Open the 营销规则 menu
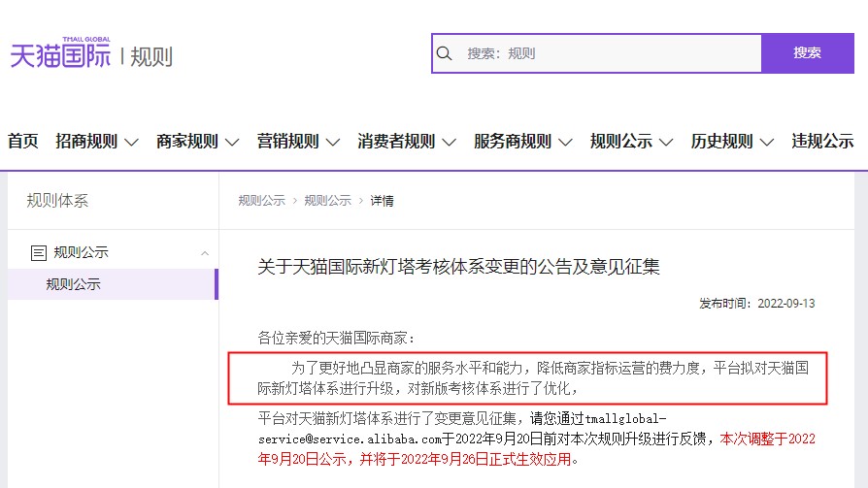This screenshot has width=868, height=488. tap(287, 141)
